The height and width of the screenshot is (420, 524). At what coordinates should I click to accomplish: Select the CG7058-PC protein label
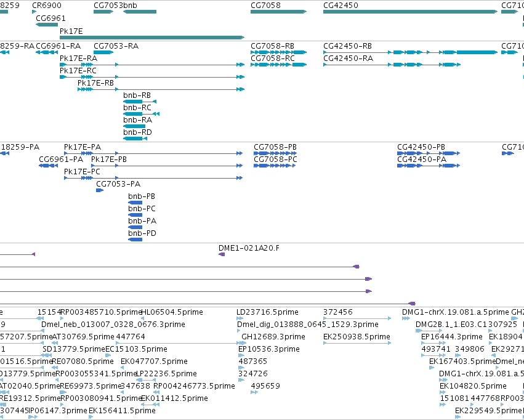[275, 160]
